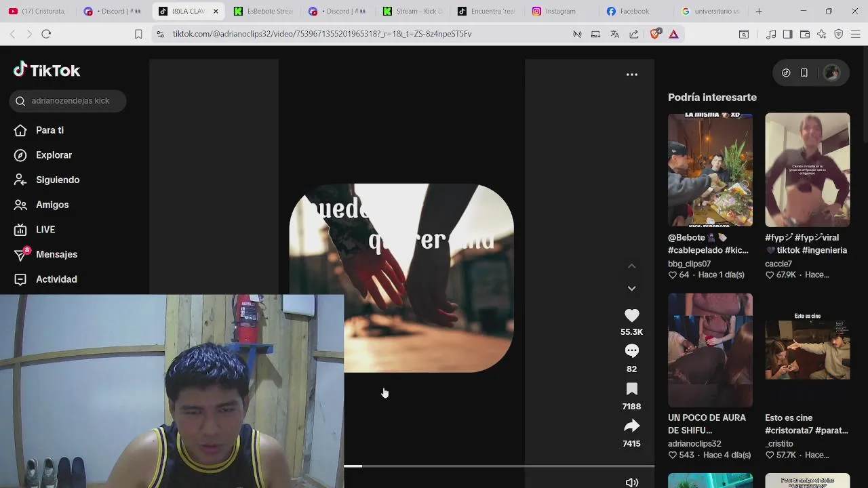Switch to the Instagram tab
Screen dimensions: 868x488
point(561,11)
